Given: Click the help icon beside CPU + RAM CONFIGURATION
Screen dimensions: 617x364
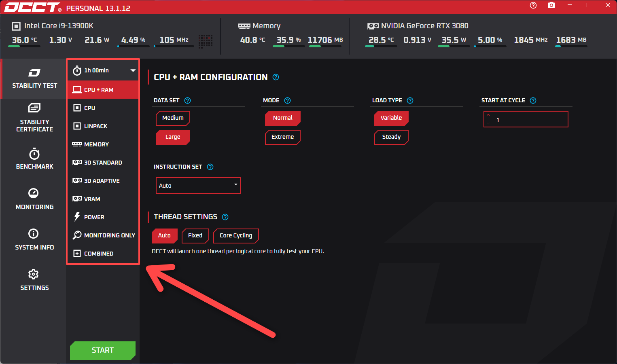Looking at the screenshot, I should tap(276, 77).
